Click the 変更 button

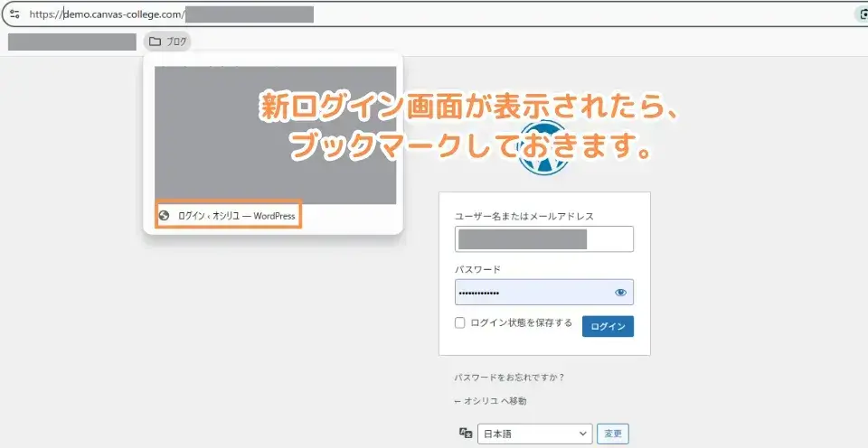click(613, 434)
